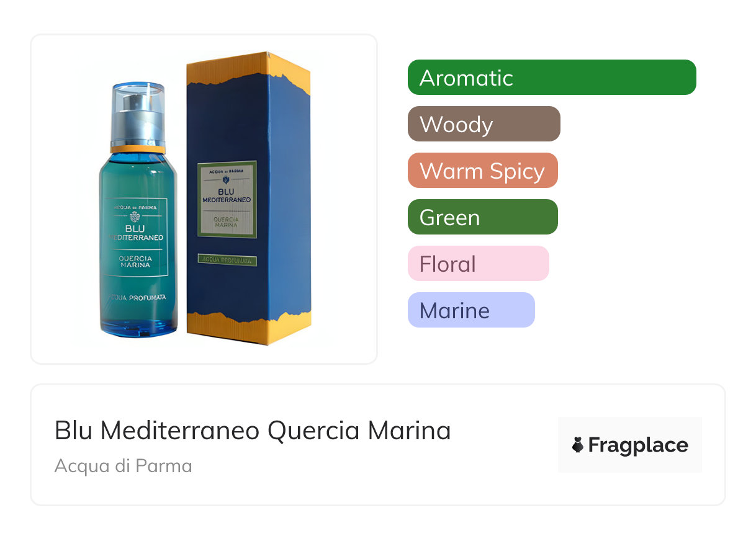This screenshot has width=756, height=536.
Task: Click the green Acqua Profumata strip on the box
Action: (x=227, y=261)
